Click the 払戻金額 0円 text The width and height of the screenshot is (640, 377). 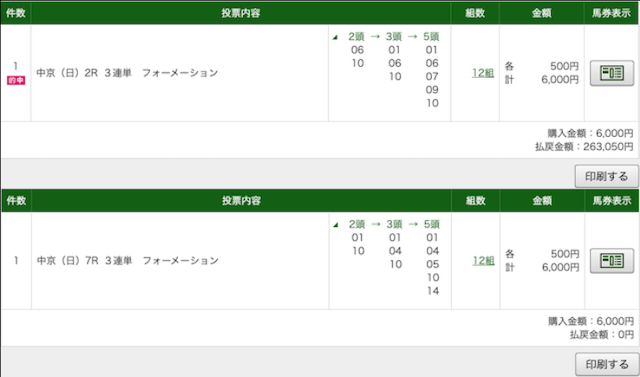[x=602, y=335]
